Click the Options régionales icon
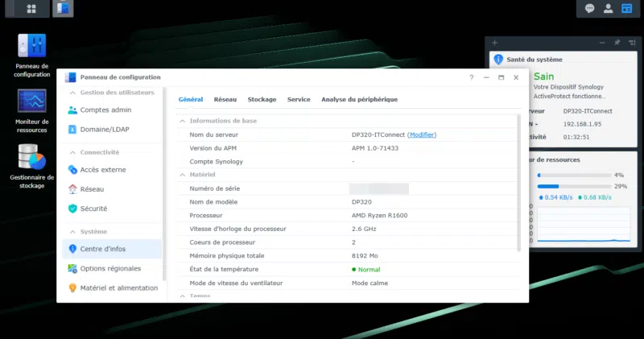Viewport: 644px width, 339px height. 72,269
